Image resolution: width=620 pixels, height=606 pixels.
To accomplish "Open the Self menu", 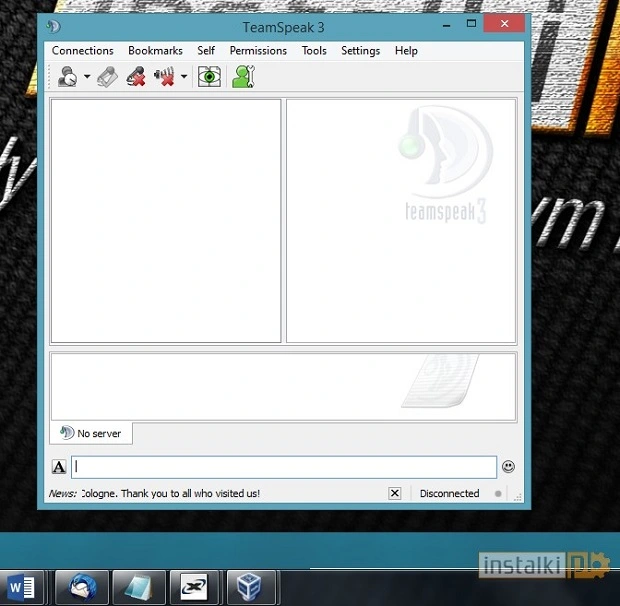I will (x=206, y=50).
